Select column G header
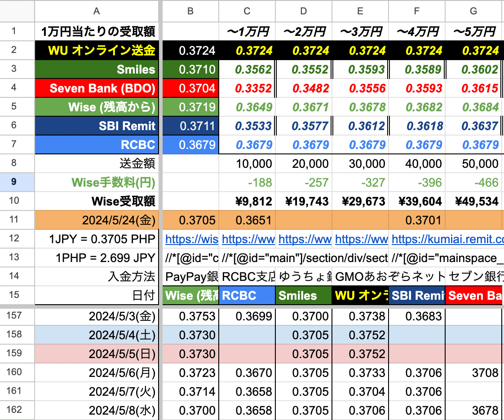The width and height of the screenshot is (504, 420). click(473, 11)
